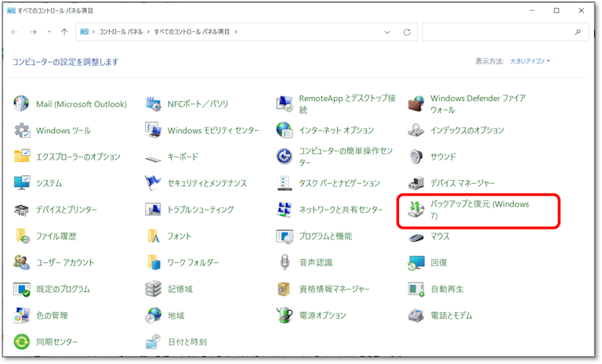Image resolution: width=602 pixels, height=364 pixels.
Task: Open the 記憶域 drives icon
Action: pos(153,289)
